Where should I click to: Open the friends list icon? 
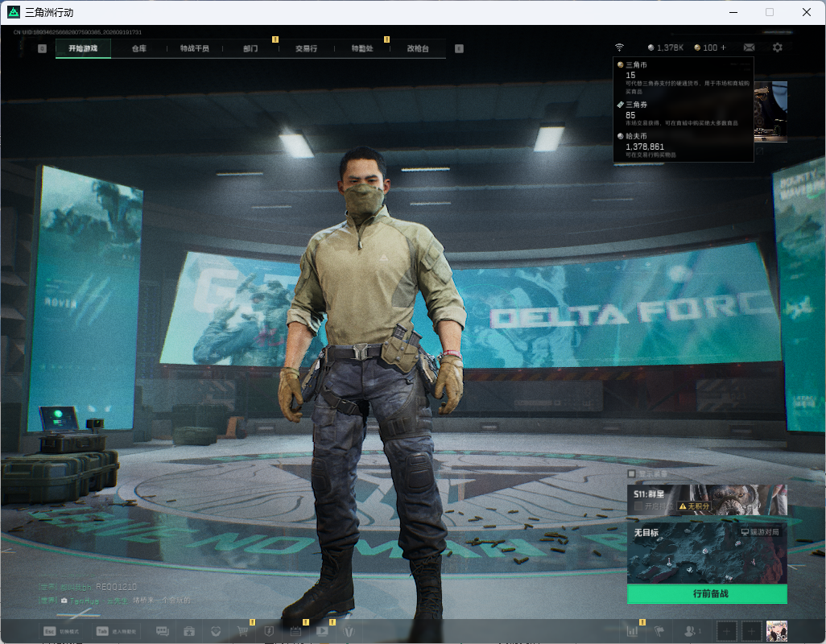tap(692, 631)
